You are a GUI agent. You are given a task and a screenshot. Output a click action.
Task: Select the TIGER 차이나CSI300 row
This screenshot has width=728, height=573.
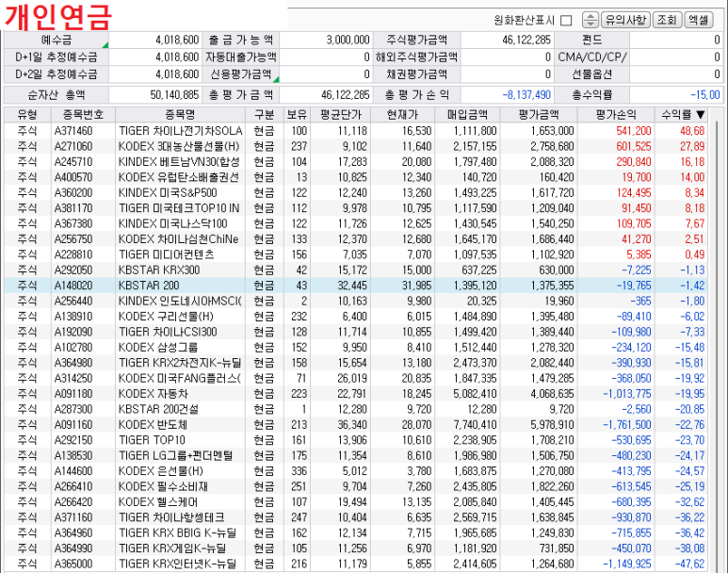(356, 332)
